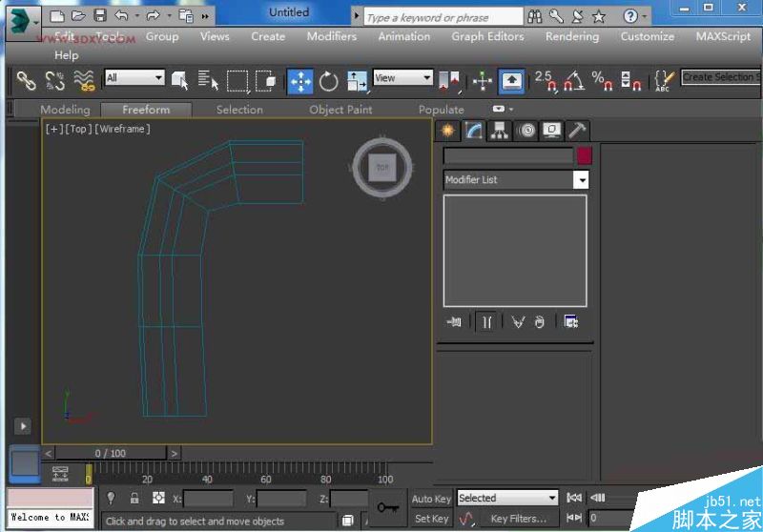Click the Rectangular Selection Region icon

click(237, 81)
